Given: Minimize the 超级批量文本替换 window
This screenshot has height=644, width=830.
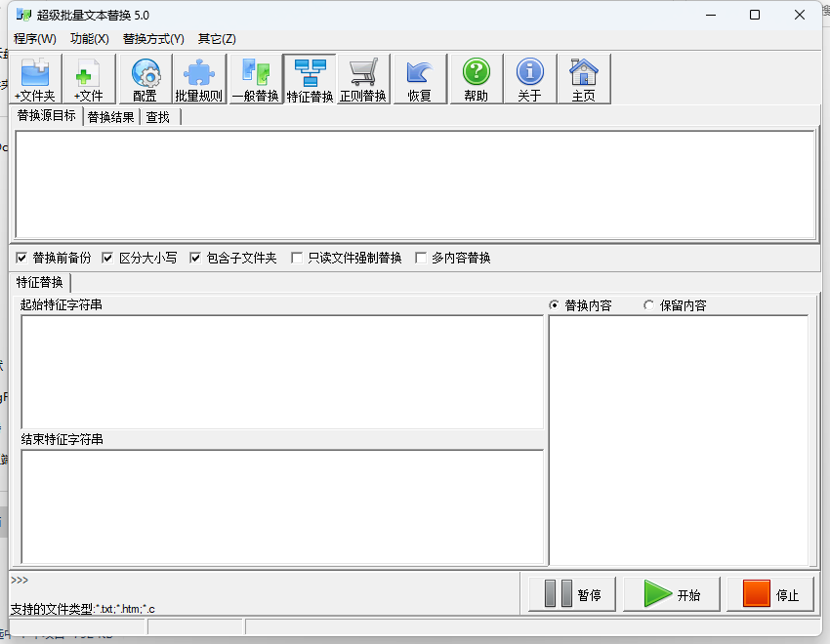Looking at the screenshot, I should (711, 15).
